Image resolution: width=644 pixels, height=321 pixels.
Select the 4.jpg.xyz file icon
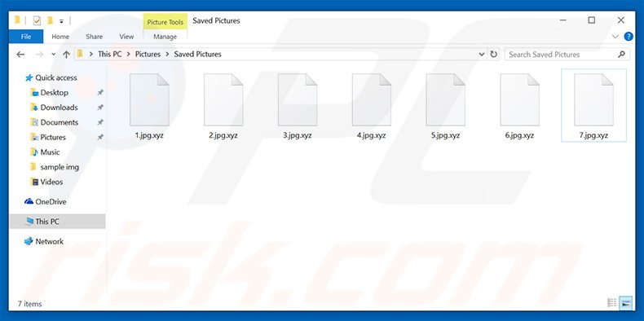[x=371, y=99]
